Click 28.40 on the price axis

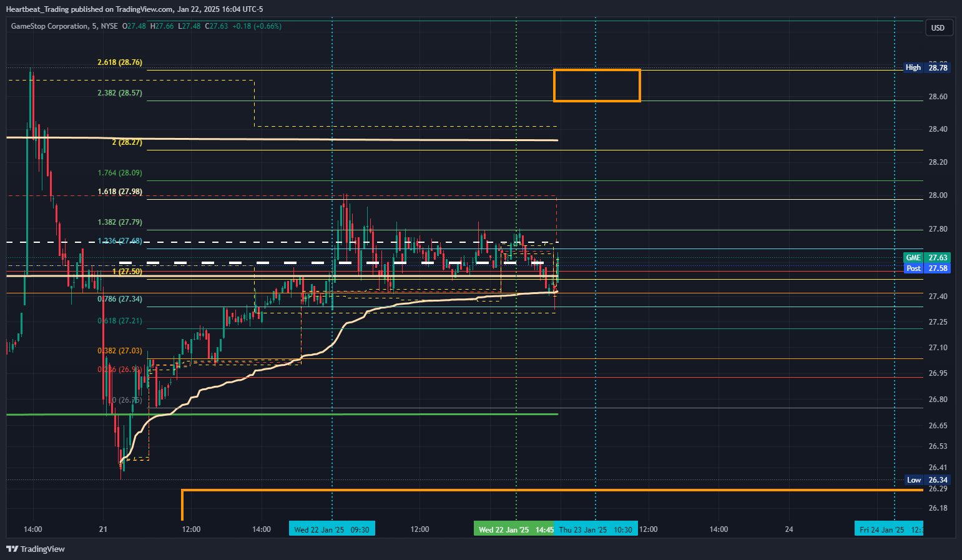coord(938,129)
